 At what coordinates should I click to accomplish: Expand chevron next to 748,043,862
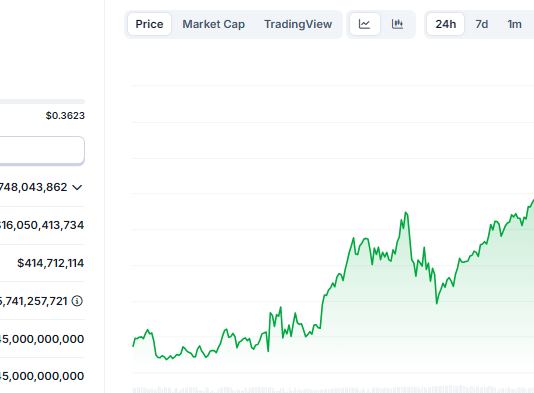pos(77,187)
